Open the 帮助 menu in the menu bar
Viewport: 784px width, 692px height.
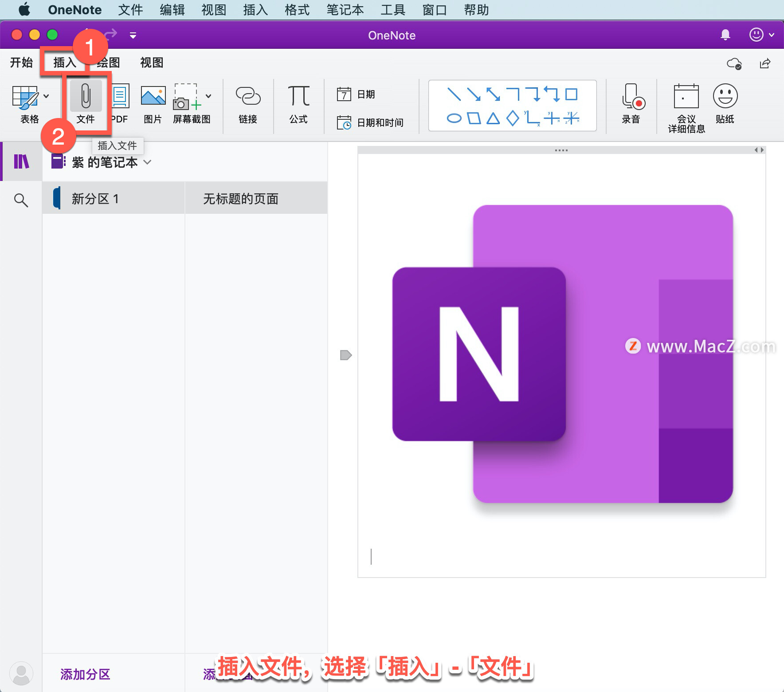[476, 10]
